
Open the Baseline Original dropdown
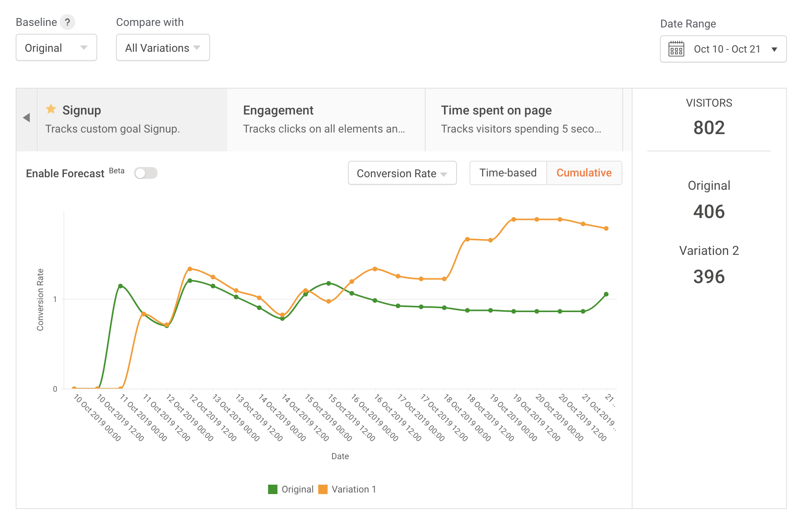tap(56, 47)
